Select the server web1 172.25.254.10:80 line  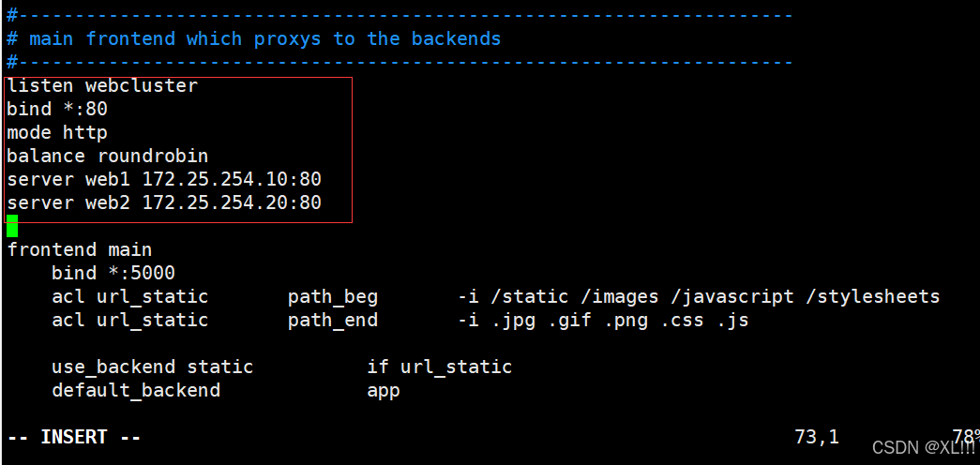[x=164, y=179]
